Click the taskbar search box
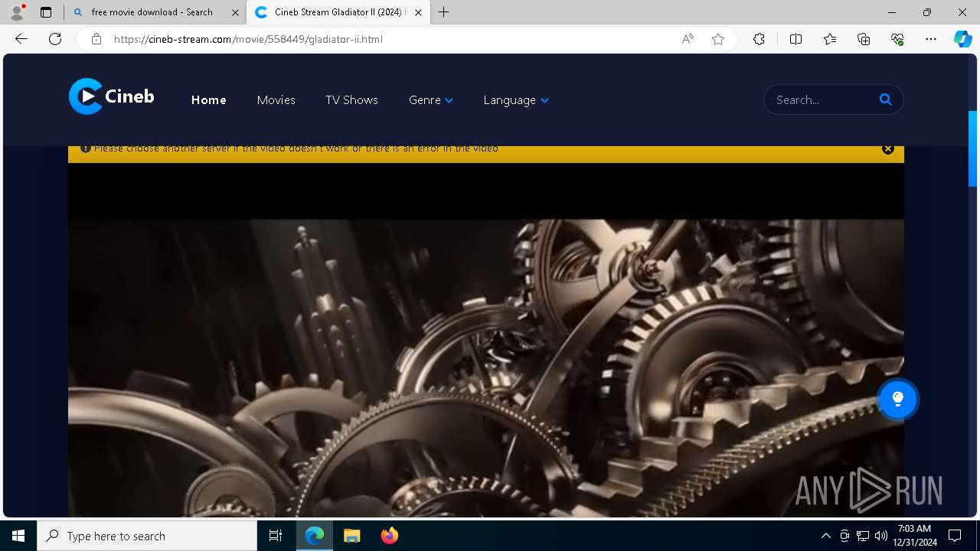Screen dimensions: 980x551 tap(147, 536)
